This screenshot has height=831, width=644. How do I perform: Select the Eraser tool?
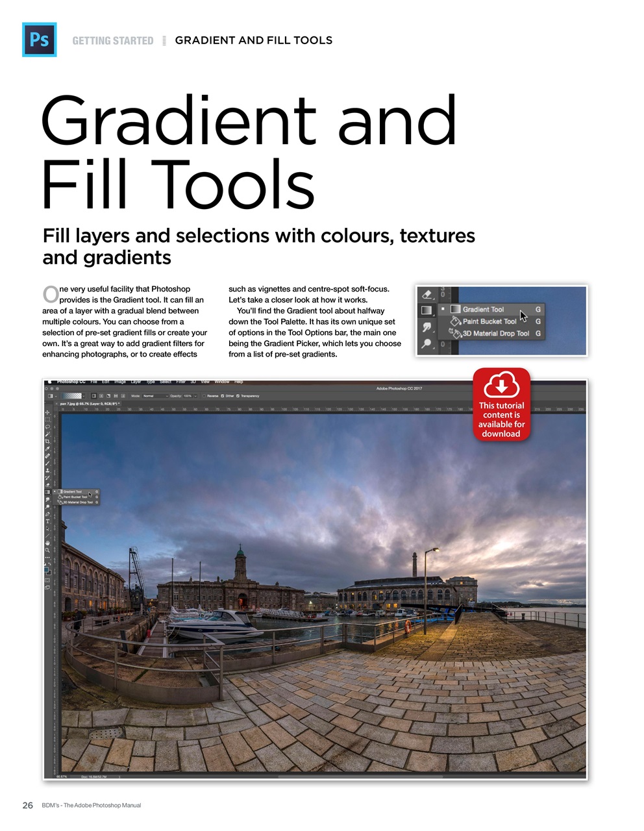click(x=48, y=484)
